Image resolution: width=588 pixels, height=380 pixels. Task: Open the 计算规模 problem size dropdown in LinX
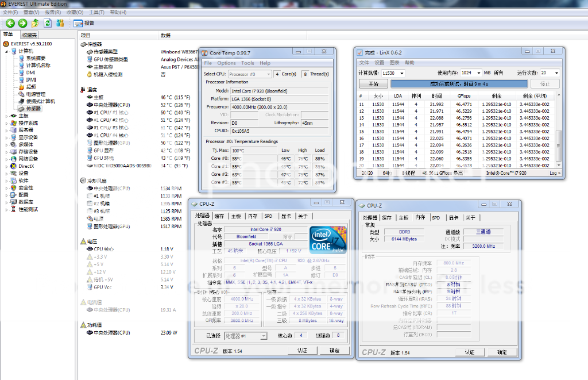pyautogui.click(x=401, y=73)
